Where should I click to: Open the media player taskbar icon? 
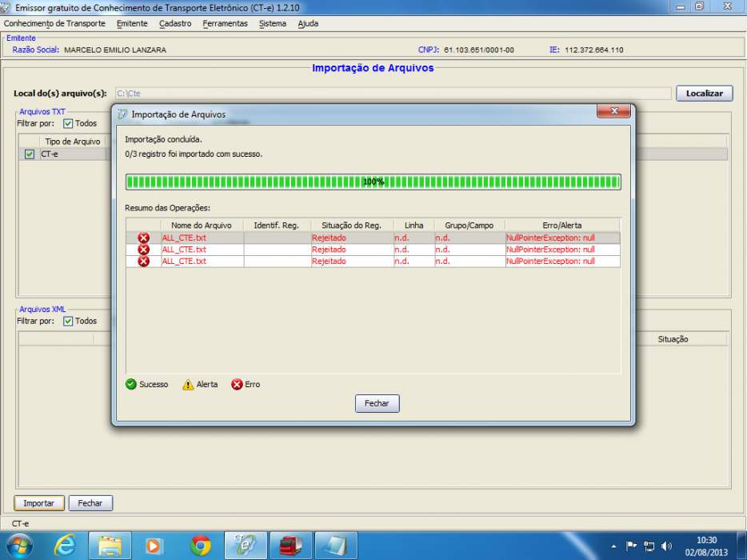154,546
